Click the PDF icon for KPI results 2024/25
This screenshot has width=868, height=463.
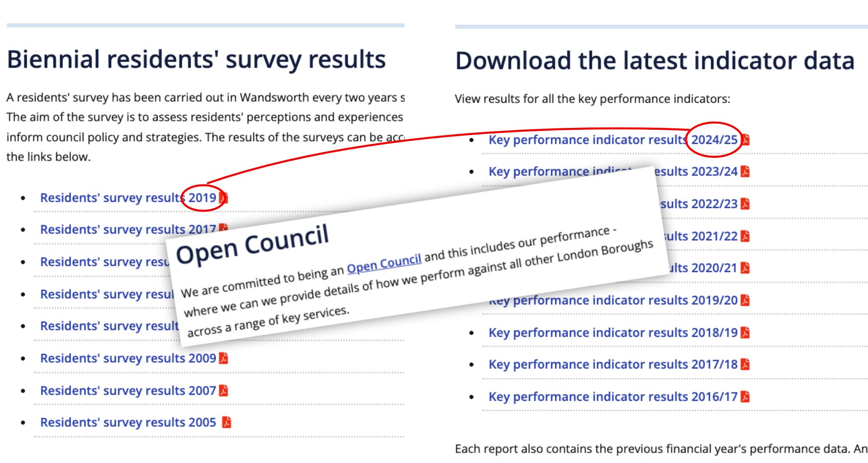coord(747,141)
